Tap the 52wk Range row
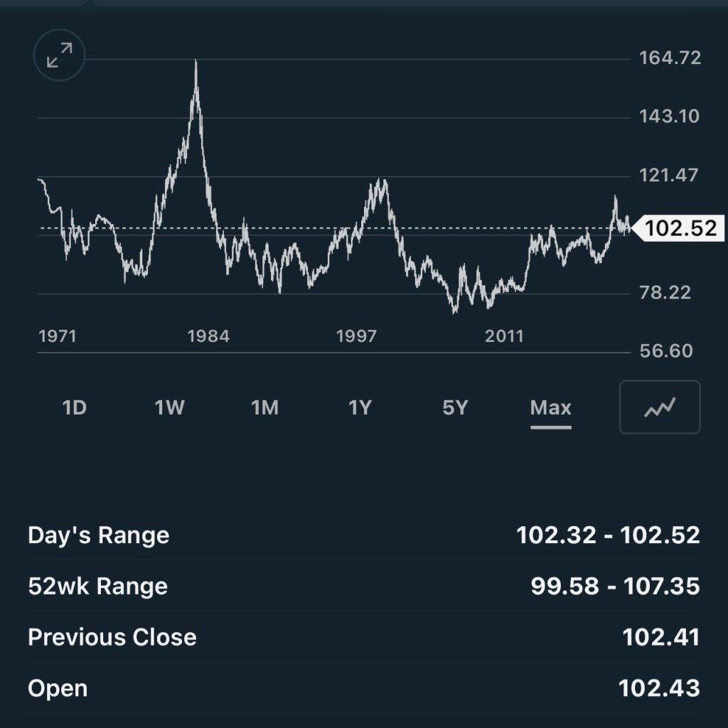The width and height of the screenshot is (728, 728). [x=364, y=586]
